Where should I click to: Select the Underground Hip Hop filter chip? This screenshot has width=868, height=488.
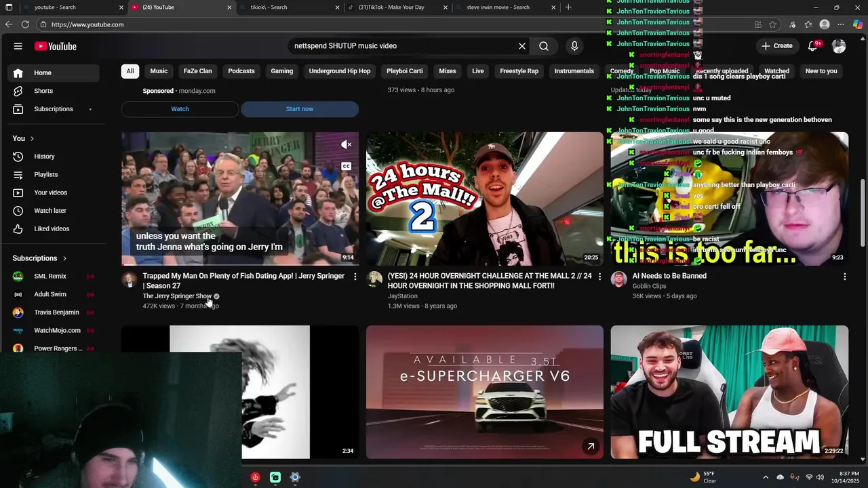tap(340, 71)
